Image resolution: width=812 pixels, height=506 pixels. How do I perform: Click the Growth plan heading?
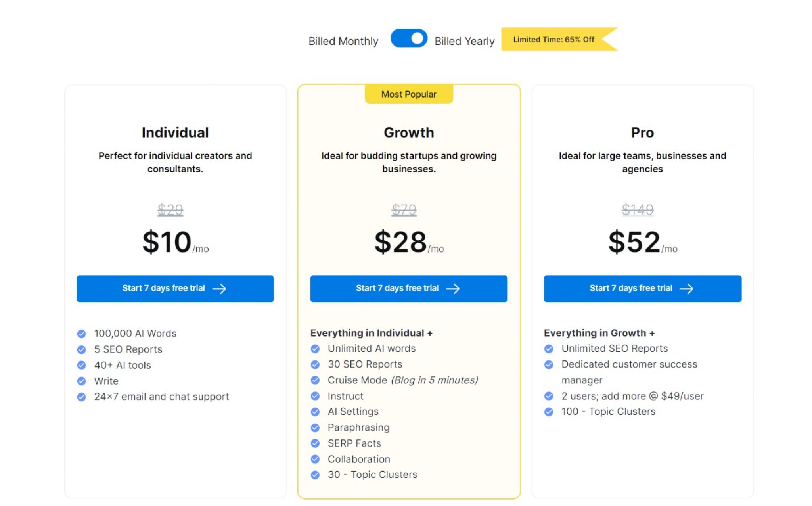click(x=409, y=132)
